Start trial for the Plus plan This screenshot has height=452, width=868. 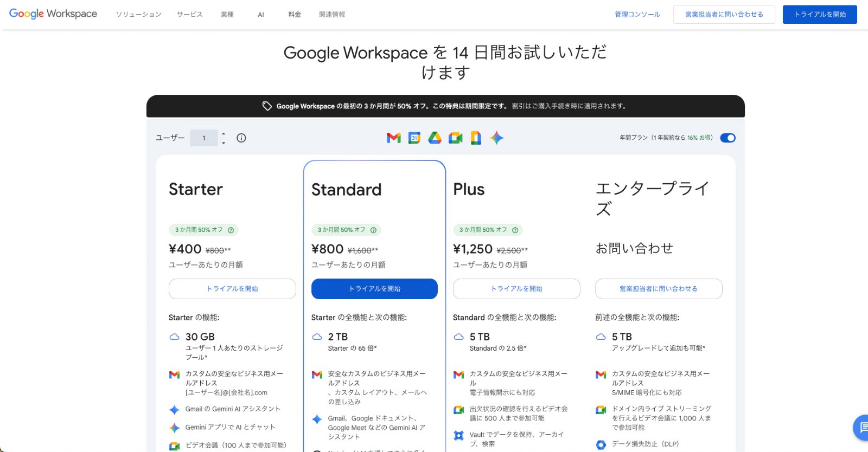click(516, 289)
